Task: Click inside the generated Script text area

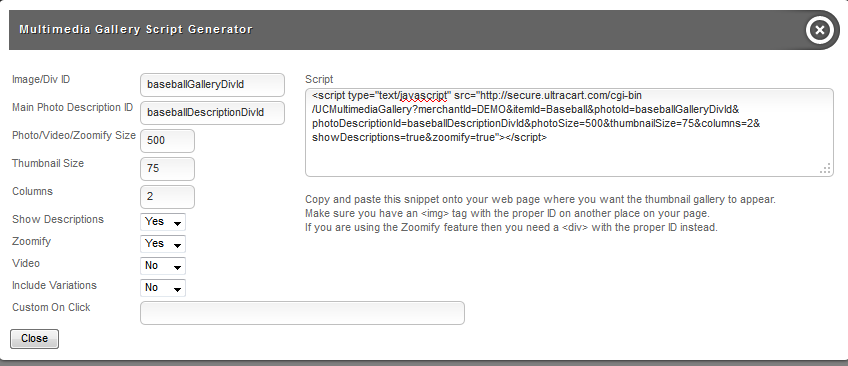Action: 569,132
